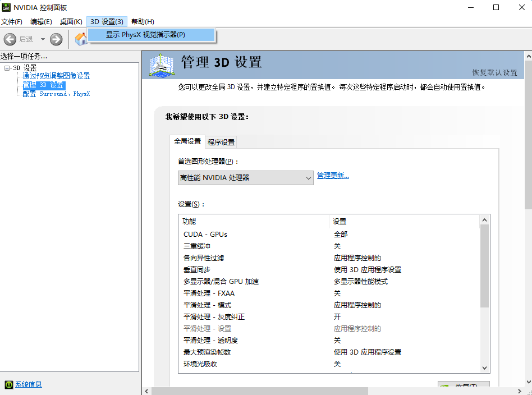
Task: Open the 帮助(H) menu
Action: pyautogui.click(x=143, y=22)
